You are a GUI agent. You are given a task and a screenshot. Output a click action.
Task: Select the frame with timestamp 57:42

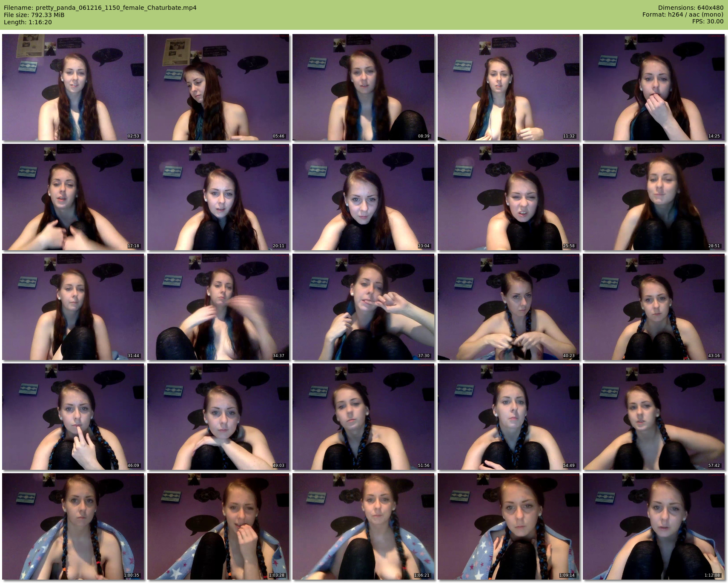click(654, 417)
